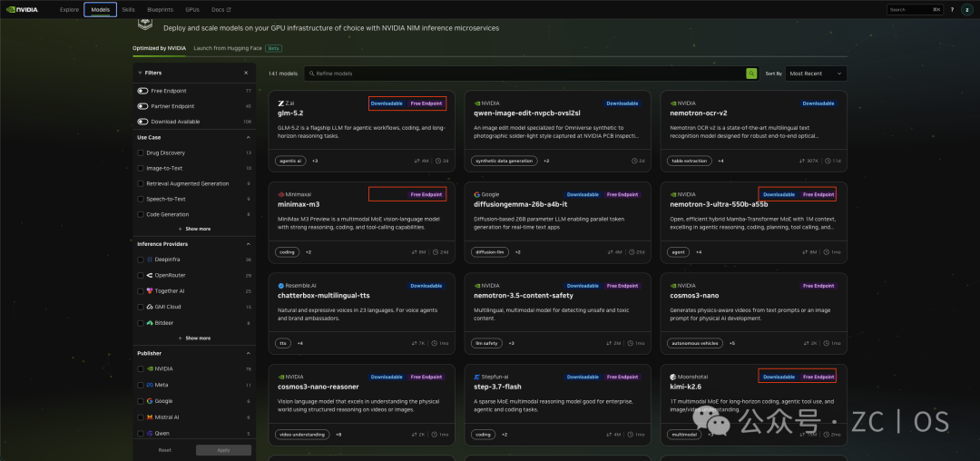980x461 pixels.
Task: Click the NVIDIA logo on cosmos3-nano-reasoner card
Action: pyautogui.click(x=280, y=377)
